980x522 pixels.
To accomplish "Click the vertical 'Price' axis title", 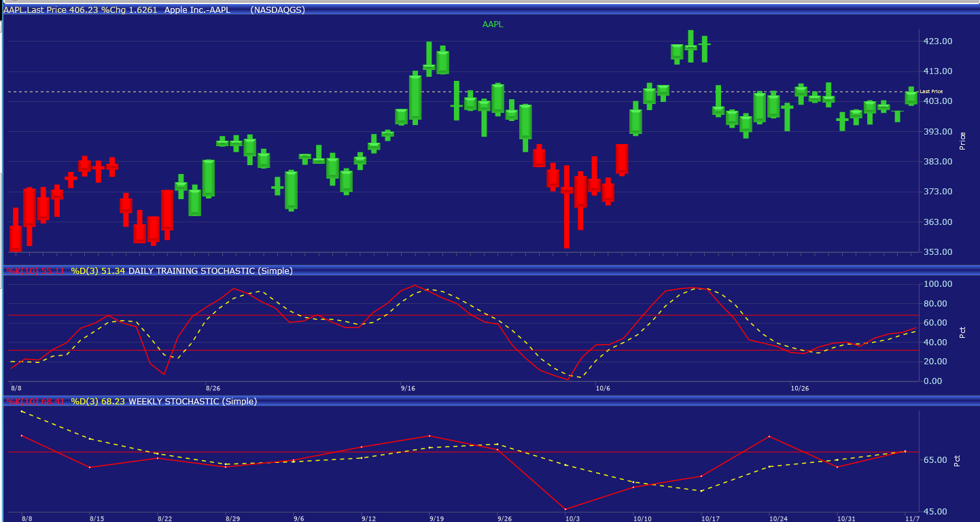I will click(x=962, y=141).
